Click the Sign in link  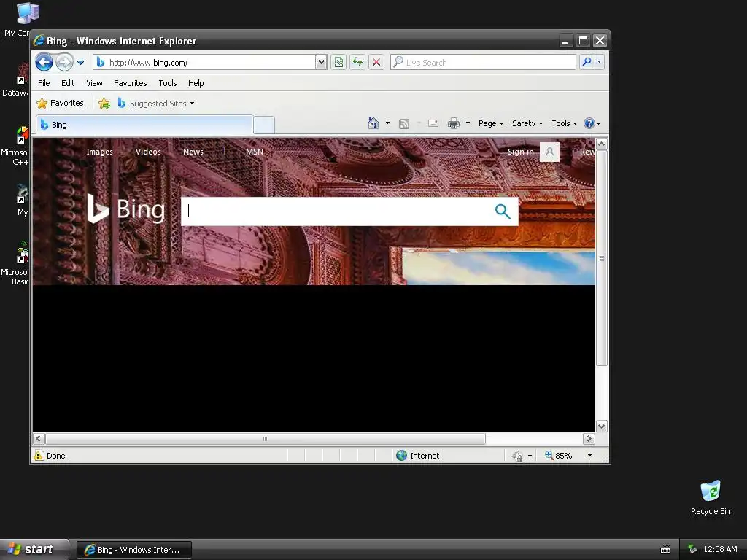(520, 152)
